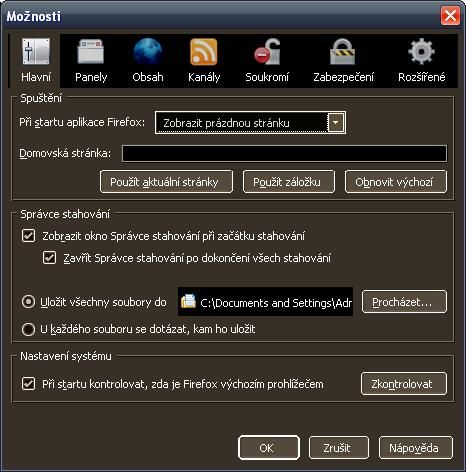Click the Zkontrolovat button
The height and width of the screenshot is (472, 466).
point(404,384)
